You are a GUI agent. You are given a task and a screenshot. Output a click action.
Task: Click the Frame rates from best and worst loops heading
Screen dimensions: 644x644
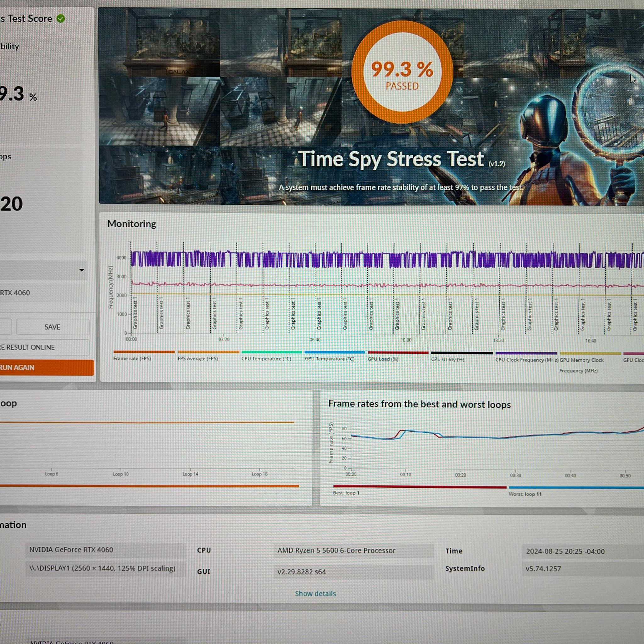419,404
